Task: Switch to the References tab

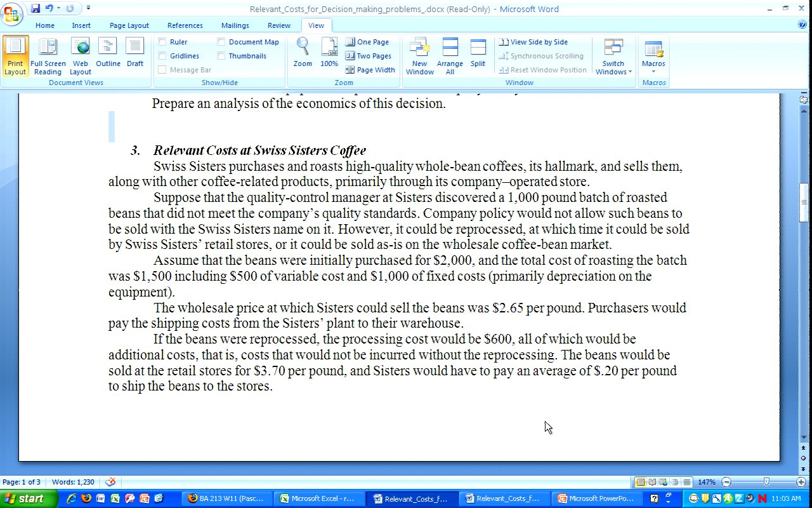Action: coord(185,25)
